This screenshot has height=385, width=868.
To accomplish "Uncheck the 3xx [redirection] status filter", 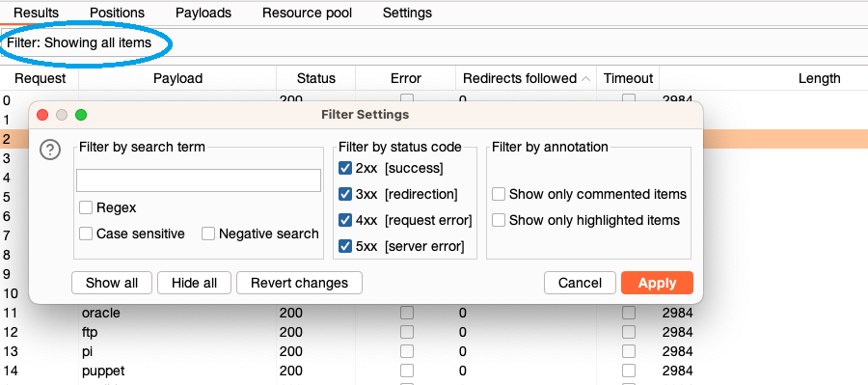I will (x=345, y=194).
